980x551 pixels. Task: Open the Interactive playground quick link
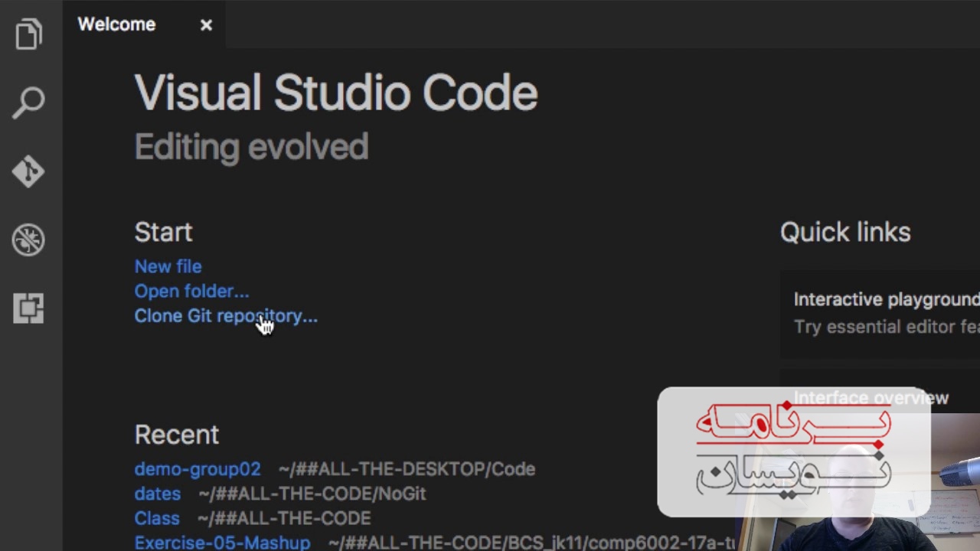880,313
